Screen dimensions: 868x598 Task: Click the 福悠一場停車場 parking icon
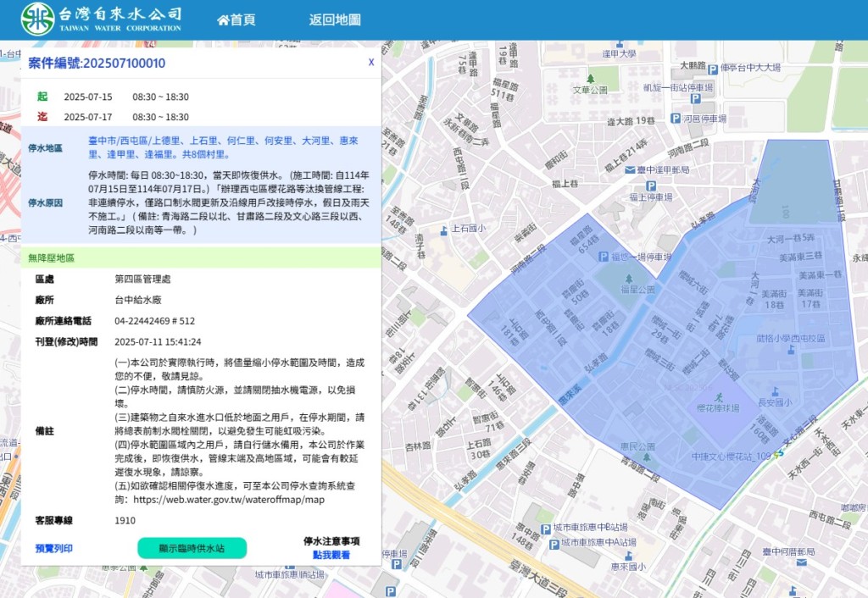603,256
